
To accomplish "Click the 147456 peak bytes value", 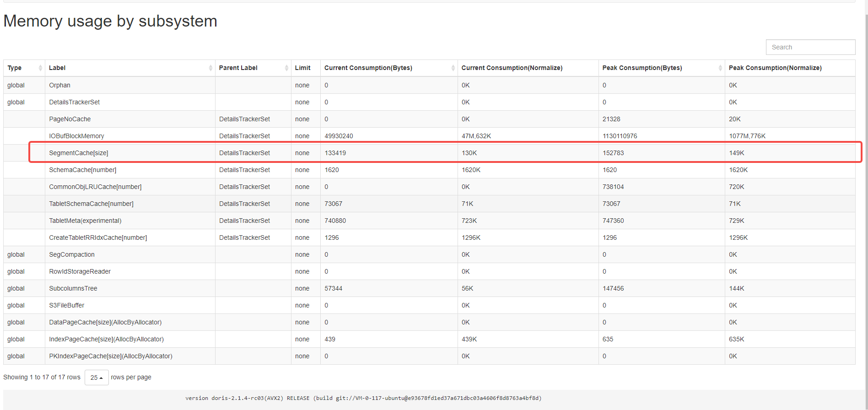I will (613, 288).
